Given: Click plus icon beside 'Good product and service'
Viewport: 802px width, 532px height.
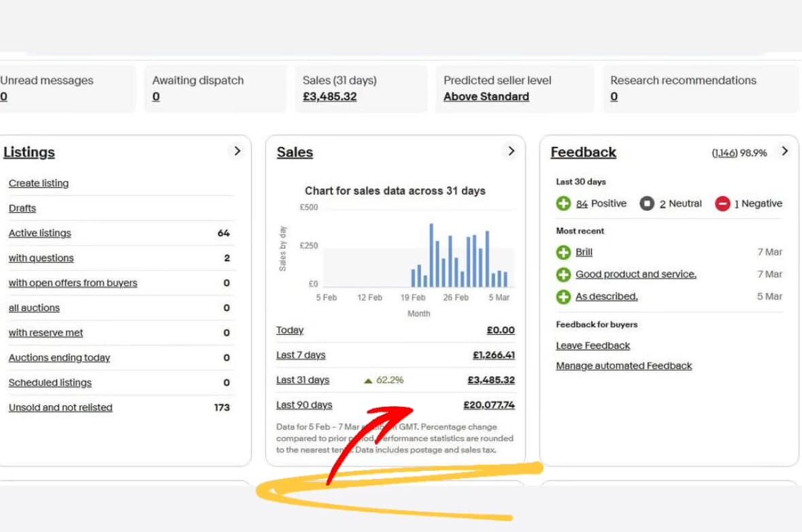Looking at the screenshot, I should pyautogui.click(x=563, y=275).
